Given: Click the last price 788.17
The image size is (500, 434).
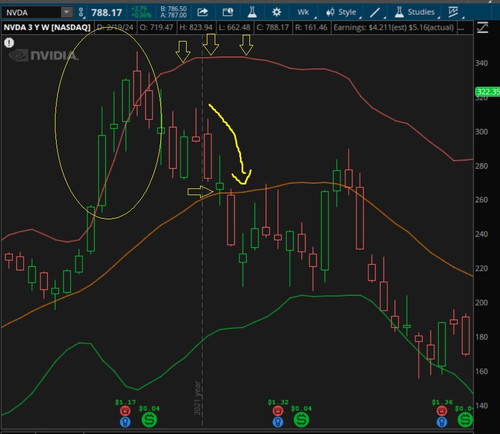Looking at the screenshot, I should [107, 13].
